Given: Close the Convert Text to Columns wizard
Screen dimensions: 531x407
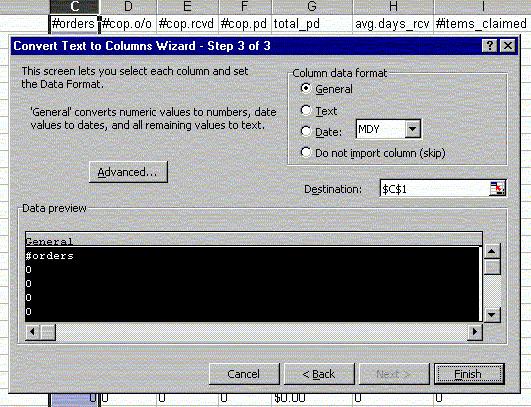Looking at the screenshot, I should click(x=507, y=46).
